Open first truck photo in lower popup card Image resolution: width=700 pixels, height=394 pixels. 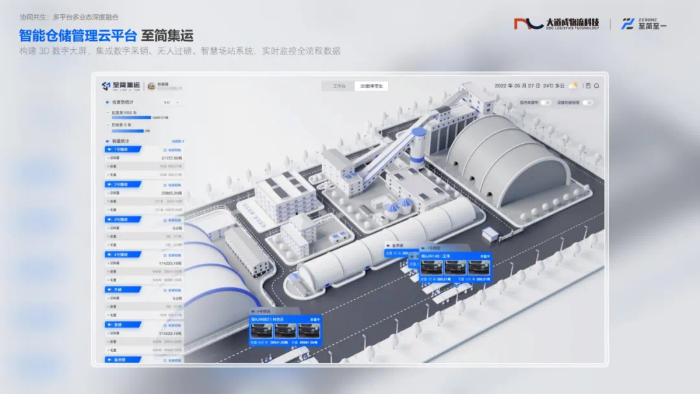coord(262,331)
